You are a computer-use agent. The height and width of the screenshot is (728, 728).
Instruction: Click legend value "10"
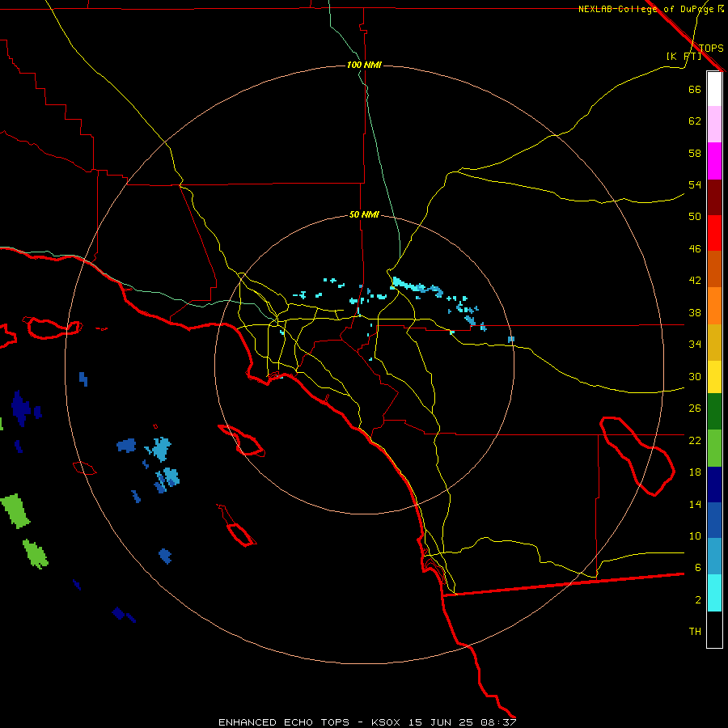click(695, 536)
